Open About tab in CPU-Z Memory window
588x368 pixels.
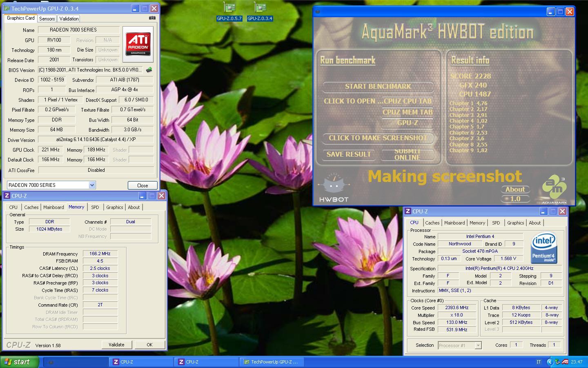(134, 207)
